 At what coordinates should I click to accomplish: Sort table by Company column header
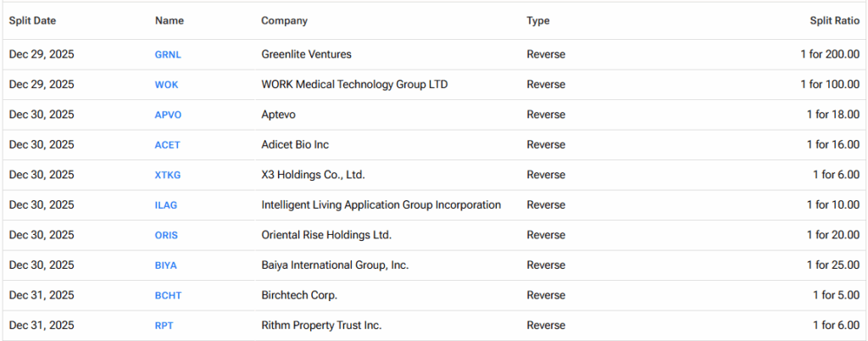click(x=284, y=20)
